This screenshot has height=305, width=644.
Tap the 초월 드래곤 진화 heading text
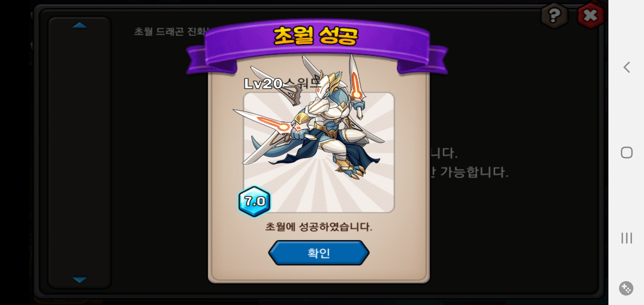coord(171,31)
